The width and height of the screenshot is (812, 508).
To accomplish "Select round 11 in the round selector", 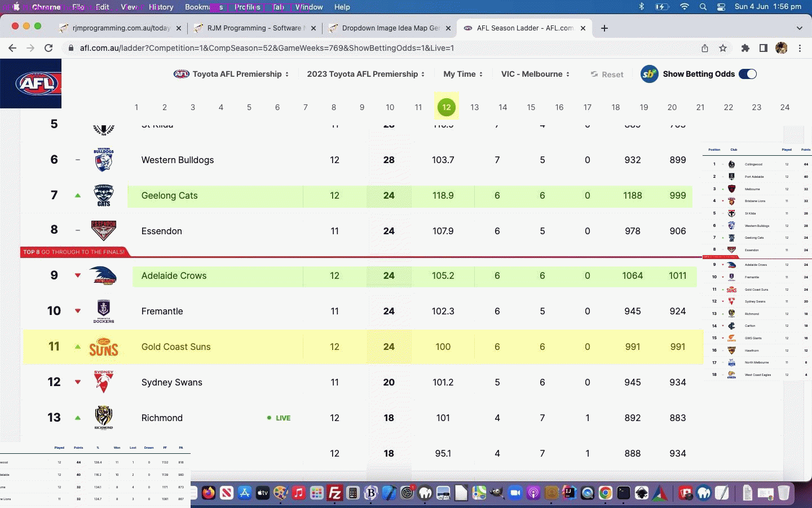I will 418,107.
